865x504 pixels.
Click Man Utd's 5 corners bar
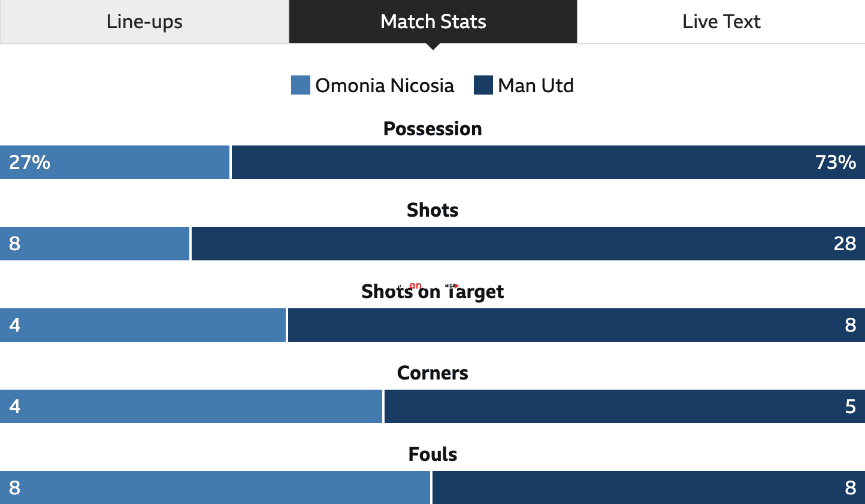[x=625, y=406]
